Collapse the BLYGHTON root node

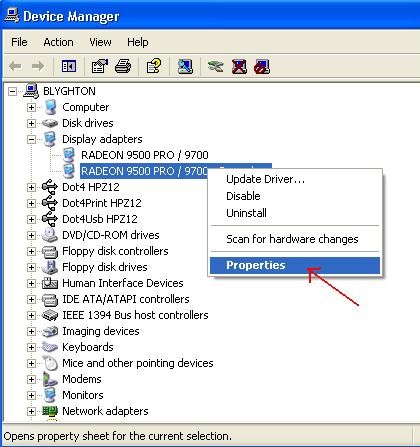tap(12, 91)
